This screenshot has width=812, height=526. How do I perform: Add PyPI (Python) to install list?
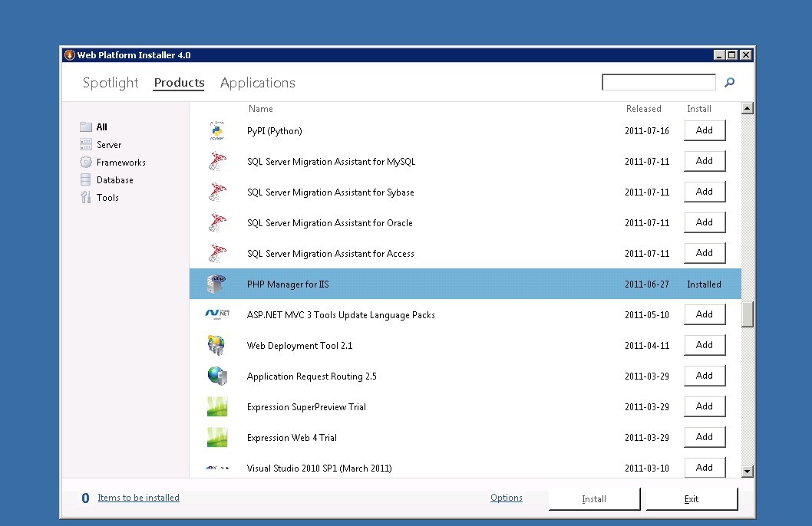705,130
